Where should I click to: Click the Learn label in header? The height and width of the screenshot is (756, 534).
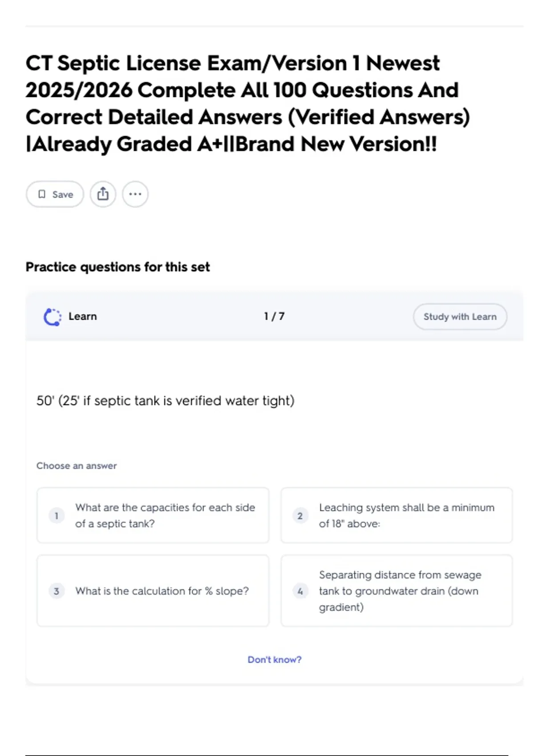(82, 316)
